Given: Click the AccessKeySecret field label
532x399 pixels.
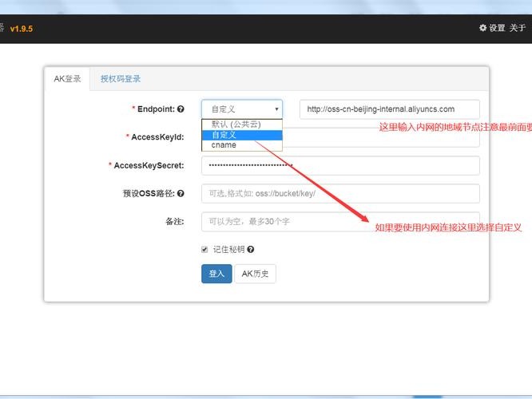Looking at the screenshot, I should [x=149, y=165].
